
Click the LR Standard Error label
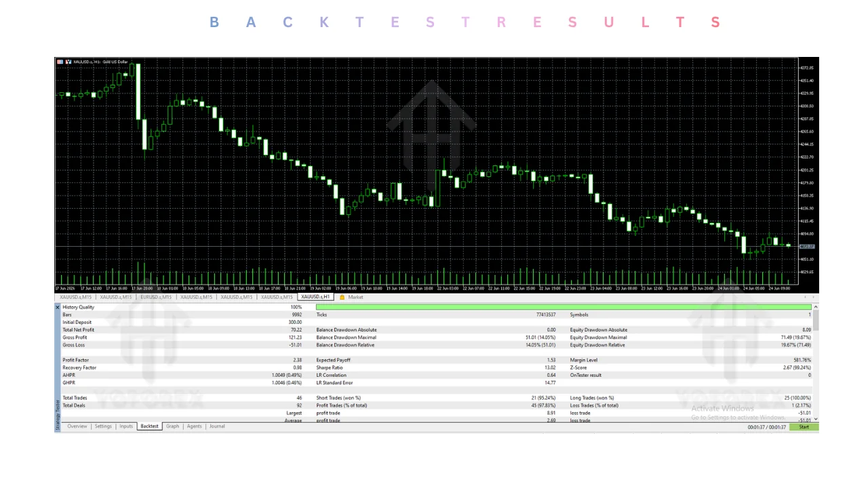pyautogui.click(x=334, y=382)
